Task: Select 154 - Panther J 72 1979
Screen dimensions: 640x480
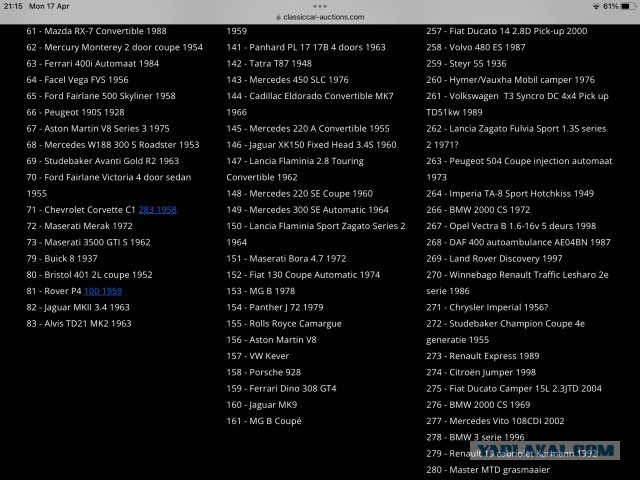Action: (x=275, y=307)
